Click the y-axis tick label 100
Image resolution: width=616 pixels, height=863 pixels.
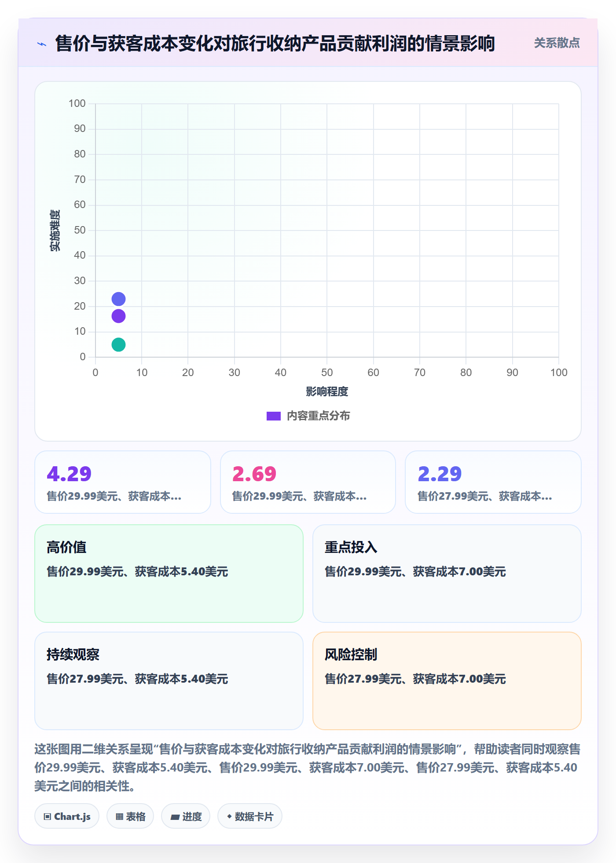(x=77, y=103)
